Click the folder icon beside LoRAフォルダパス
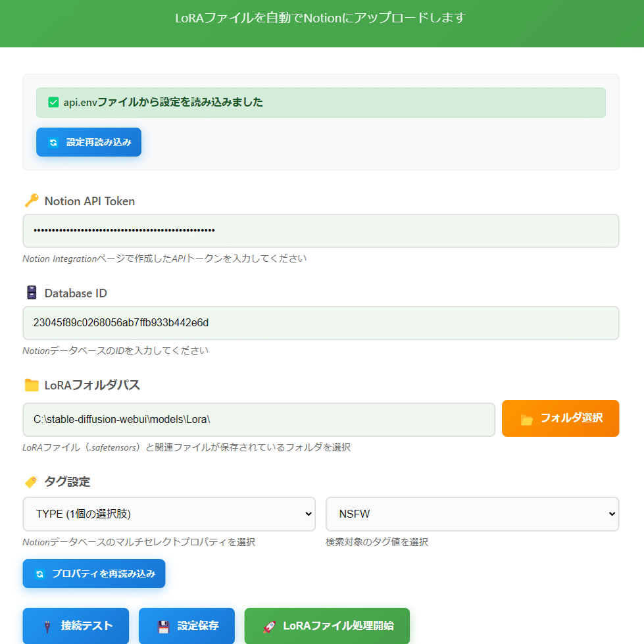The height and width of the screenshot is (644, 644). (32, 385)
